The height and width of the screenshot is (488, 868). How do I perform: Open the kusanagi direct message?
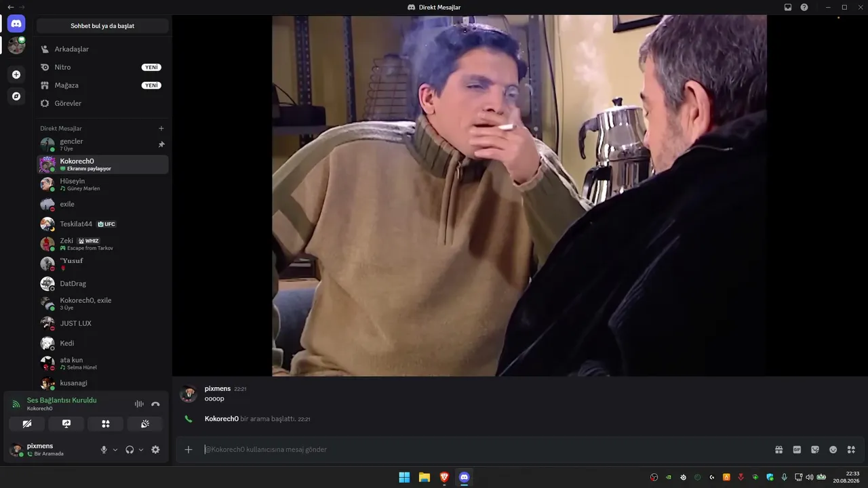coord(102,383)
